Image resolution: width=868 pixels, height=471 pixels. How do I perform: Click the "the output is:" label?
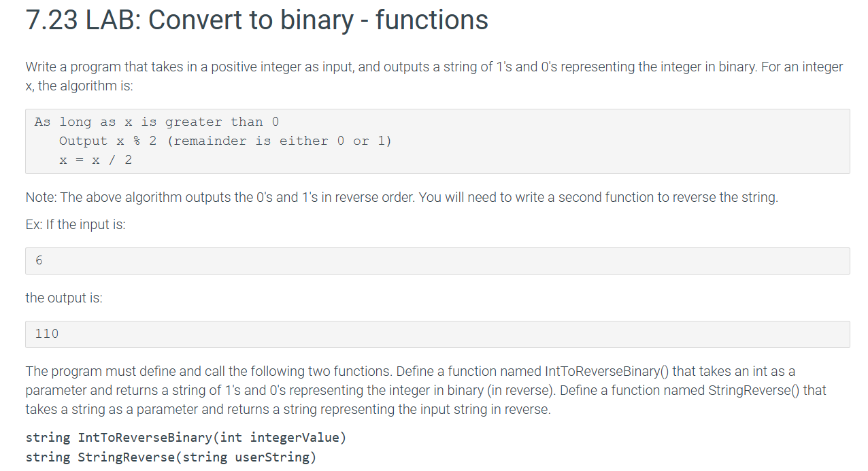(64, 298)
